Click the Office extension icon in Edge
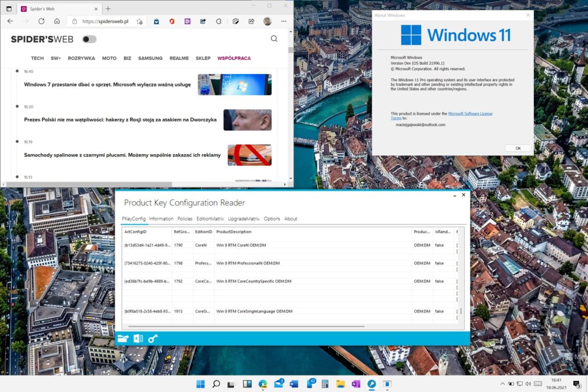 click(x=172, y=21)
